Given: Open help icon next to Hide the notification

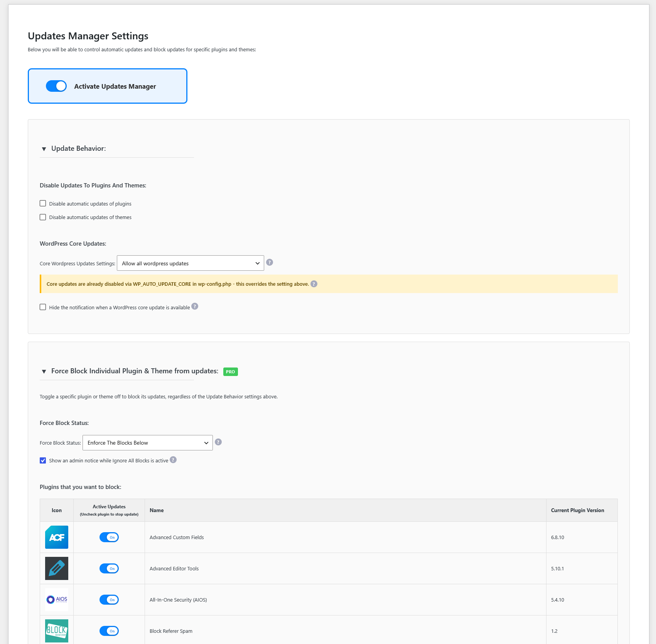Looking at the screenshot, I should [x=195, y=306].
